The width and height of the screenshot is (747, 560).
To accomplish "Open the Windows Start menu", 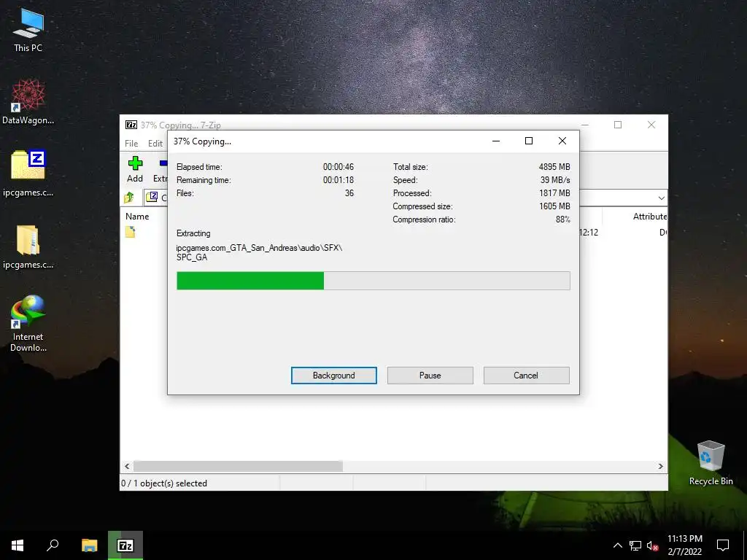I will pos(18,545).
